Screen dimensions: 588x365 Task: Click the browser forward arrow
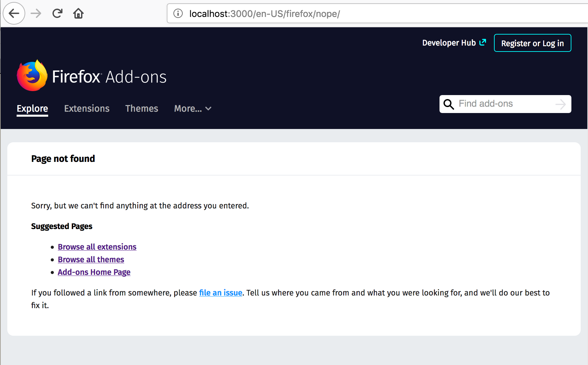[x=36, y=13]
